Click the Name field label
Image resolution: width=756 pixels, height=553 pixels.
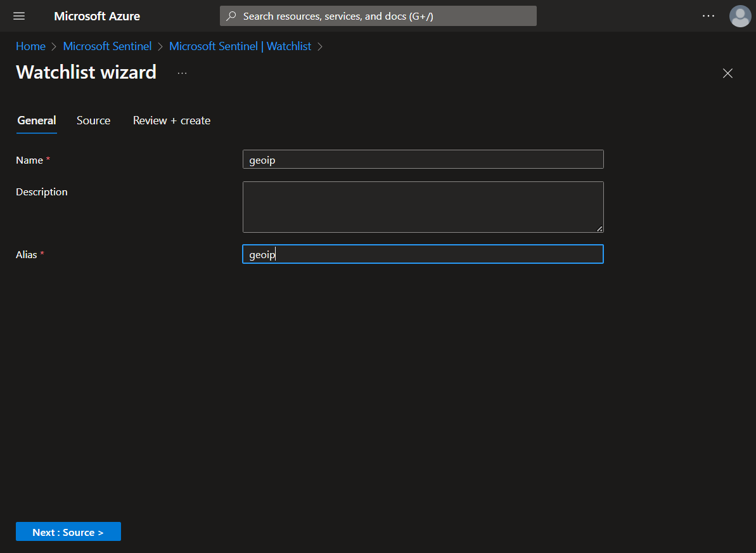[x=29, y=160]
